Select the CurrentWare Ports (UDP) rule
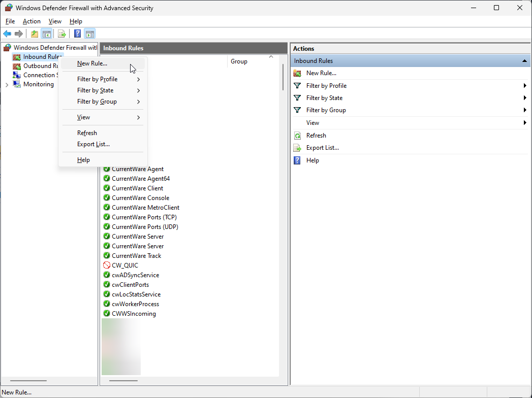The width and height of the screenshot is (532, 398). pos(145,227)
